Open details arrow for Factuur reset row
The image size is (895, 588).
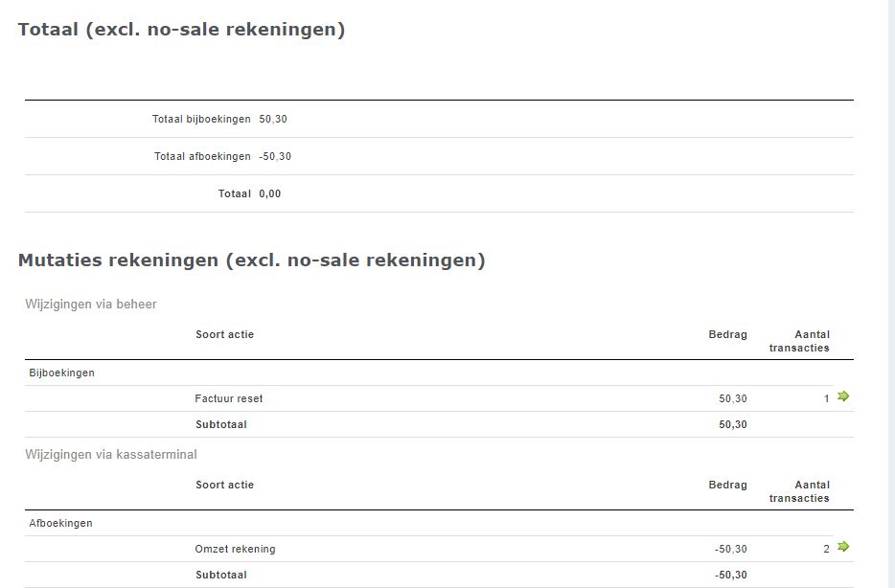[x=843, y=396]
